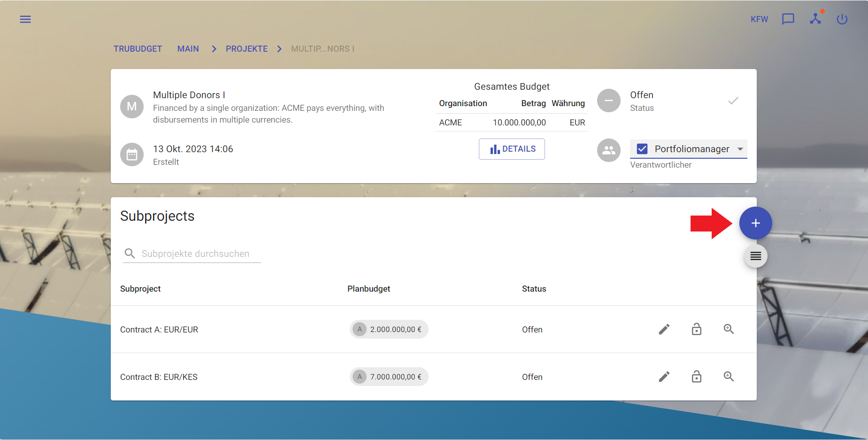Open the hamburger navigation menu

coord(25,19)
